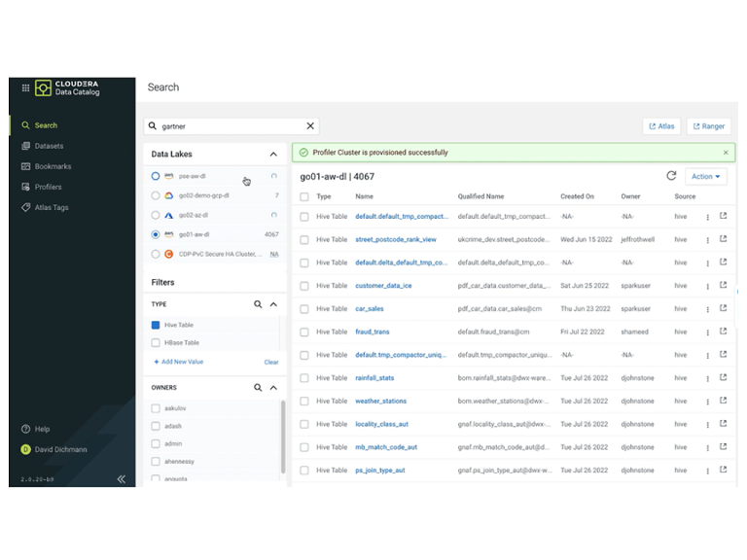This screenshot has width=747, height=560.
Task: Click the gartner search input field
Action: click(x=231, y=126)
